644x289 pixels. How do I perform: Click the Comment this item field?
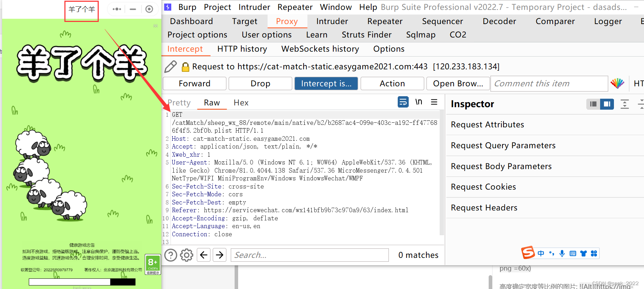pyautogui.click(x=549, y=83)
